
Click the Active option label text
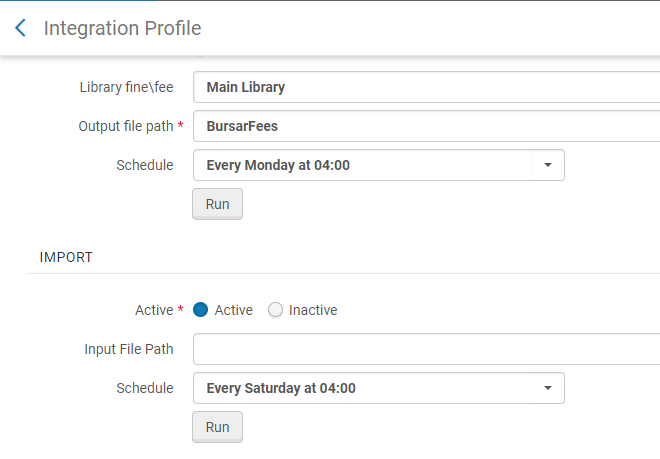pyautogui.click(x=234, y=310)
